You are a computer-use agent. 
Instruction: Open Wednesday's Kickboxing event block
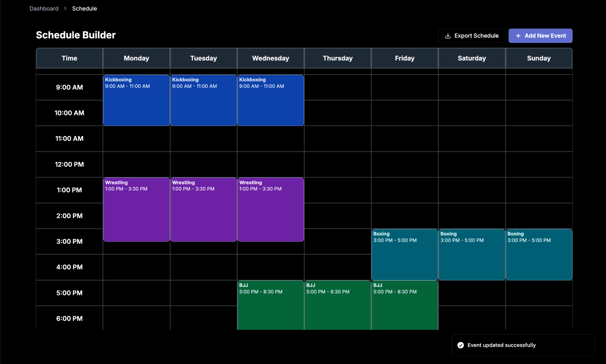coord(270,100)
